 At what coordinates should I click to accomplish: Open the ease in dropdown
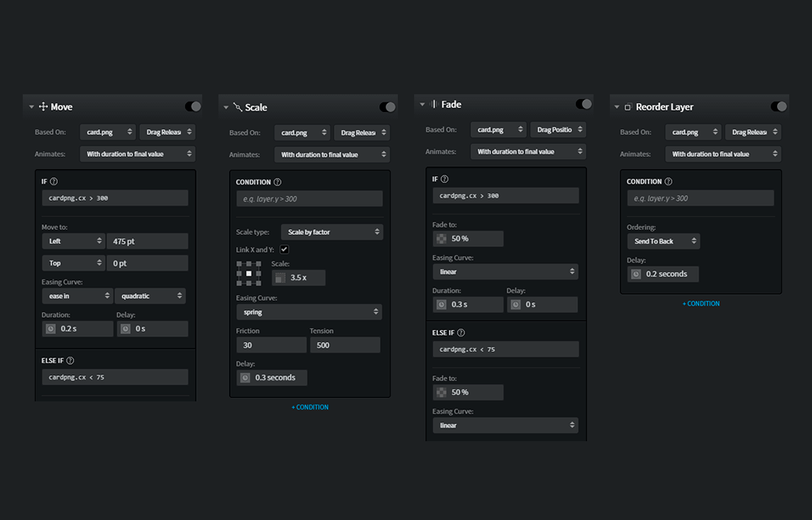click(77, 297)
